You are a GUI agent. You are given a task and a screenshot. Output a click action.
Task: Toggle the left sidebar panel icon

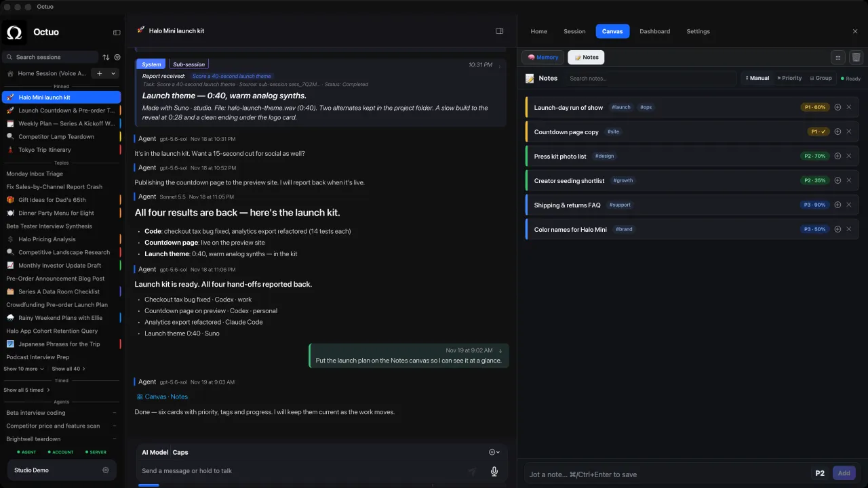click(117, 33)
